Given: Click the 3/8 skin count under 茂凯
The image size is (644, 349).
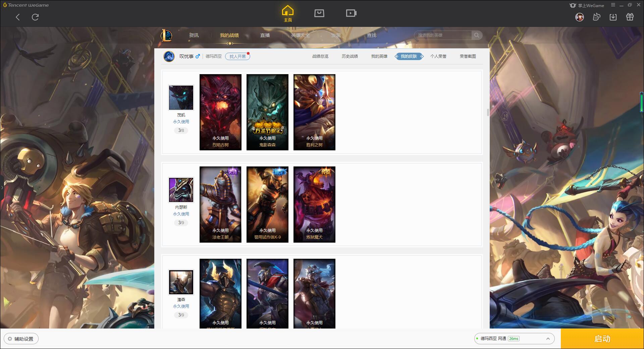Looking at the screenshot, I should [181, 130].
